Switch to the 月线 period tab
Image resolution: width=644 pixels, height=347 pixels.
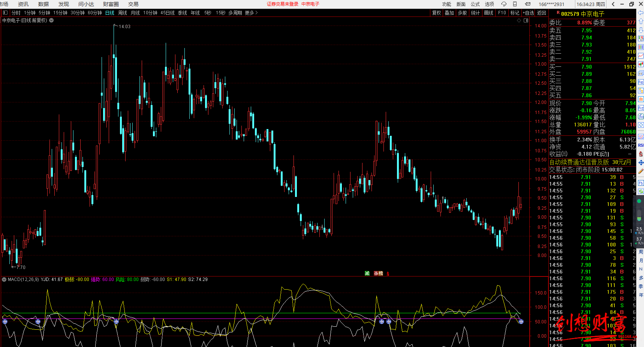[x=135, y=13]
